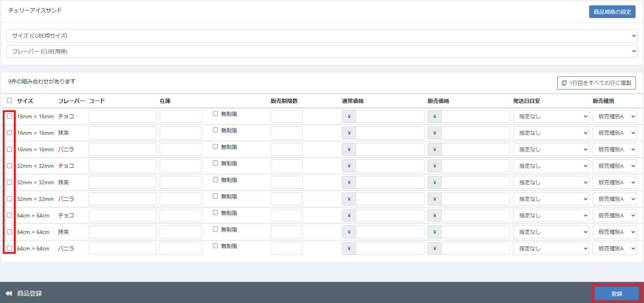The image size is (644, 303).
Task: Click 通常価格 field for 32mm バニラ row
Action: [x=390, y=199]
